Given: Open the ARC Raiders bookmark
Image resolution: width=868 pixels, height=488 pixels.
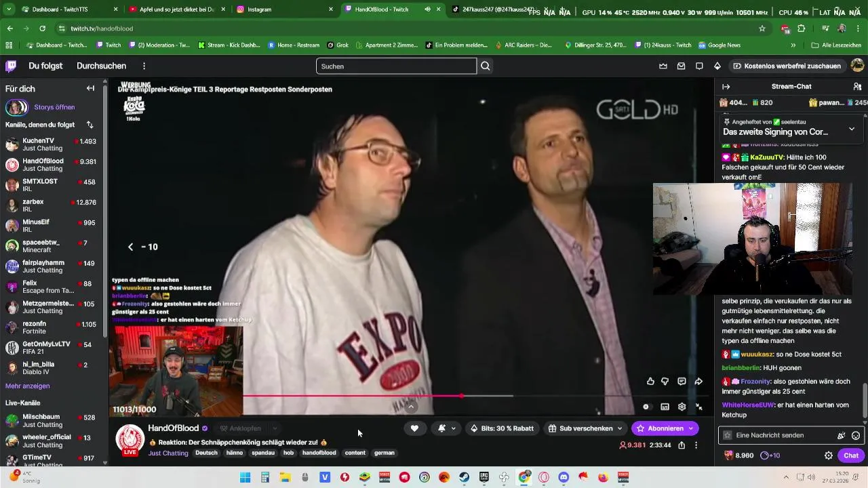Looking at the screenshot, I should (x=524, y=45).
